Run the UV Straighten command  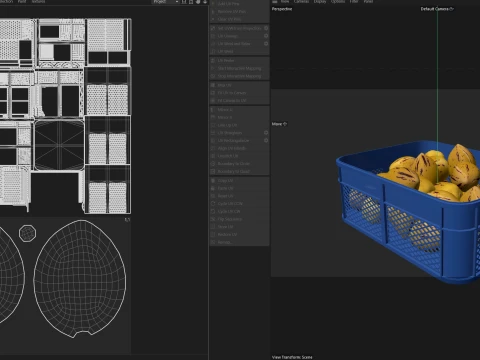[237, 133]
